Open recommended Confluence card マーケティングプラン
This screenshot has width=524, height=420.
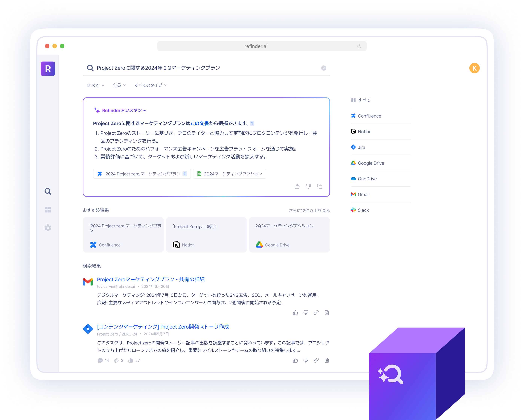pyautogui.click(x=123, y=235)
